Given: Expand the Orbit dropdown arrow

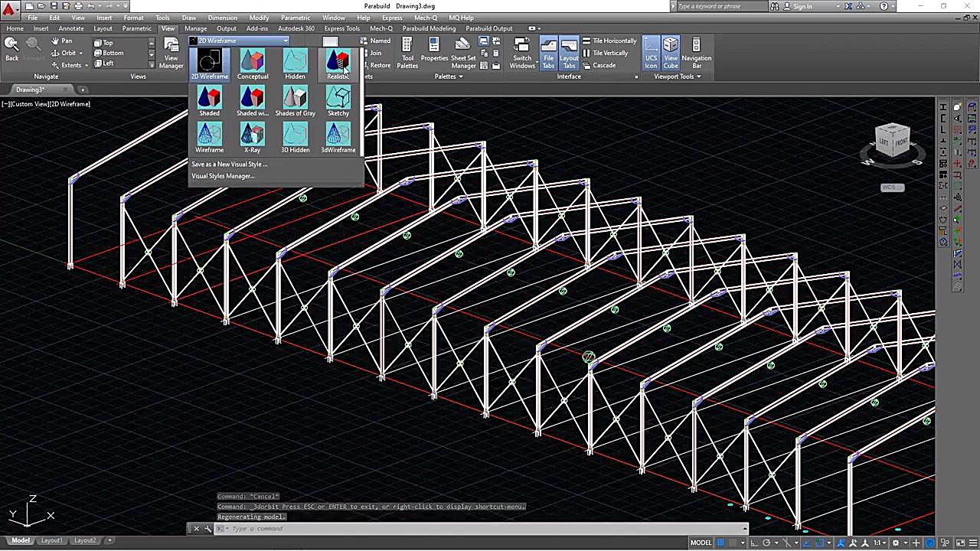Looking at the screenshot, I should (83, 54).
